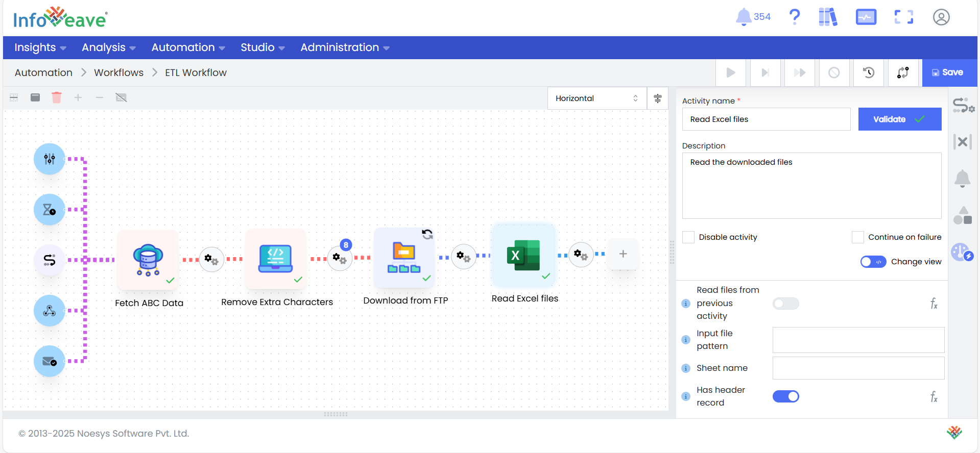Viewport: 980px width, 453px height.
Task: Click the Fetch ABC Data activity node
Action: click(148, 259)
